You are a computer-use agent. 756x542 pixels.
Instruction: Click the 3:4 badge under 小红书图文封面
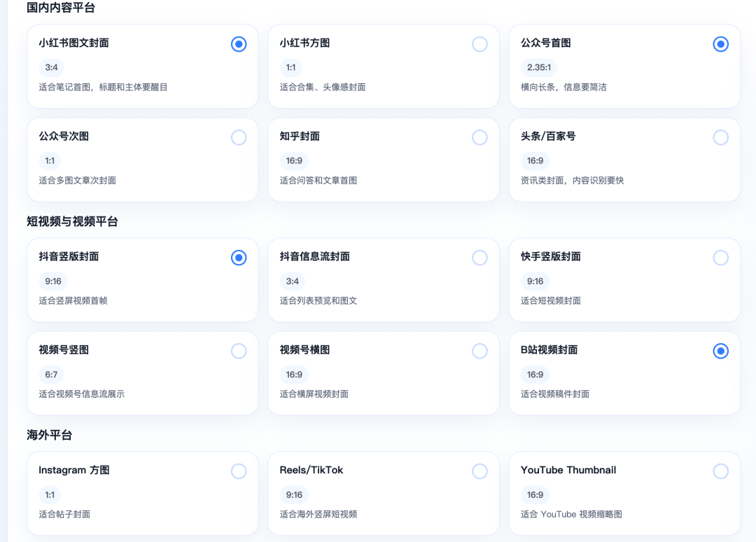click(x=51, y=67)
